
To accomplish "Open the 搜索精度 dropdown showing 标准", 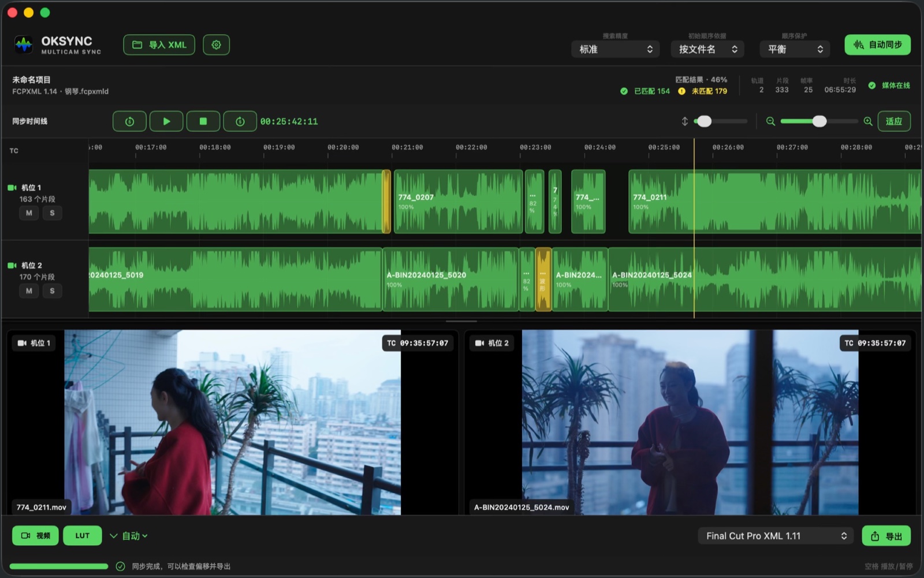I will point(616,50).
